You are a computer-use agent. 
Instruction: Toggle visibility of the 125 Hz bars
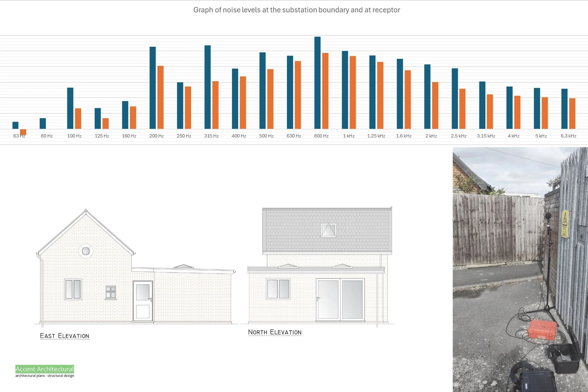pos(97,121)
